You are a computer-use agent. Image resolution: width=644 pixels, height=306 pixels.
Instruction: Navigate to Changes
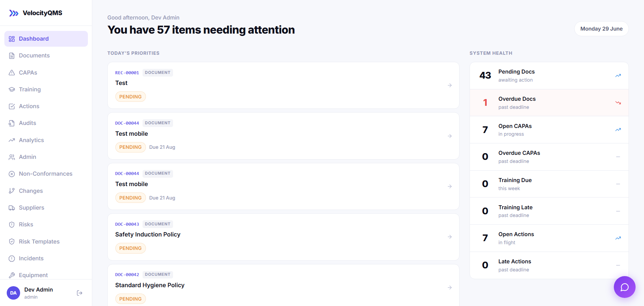point(46,191)
